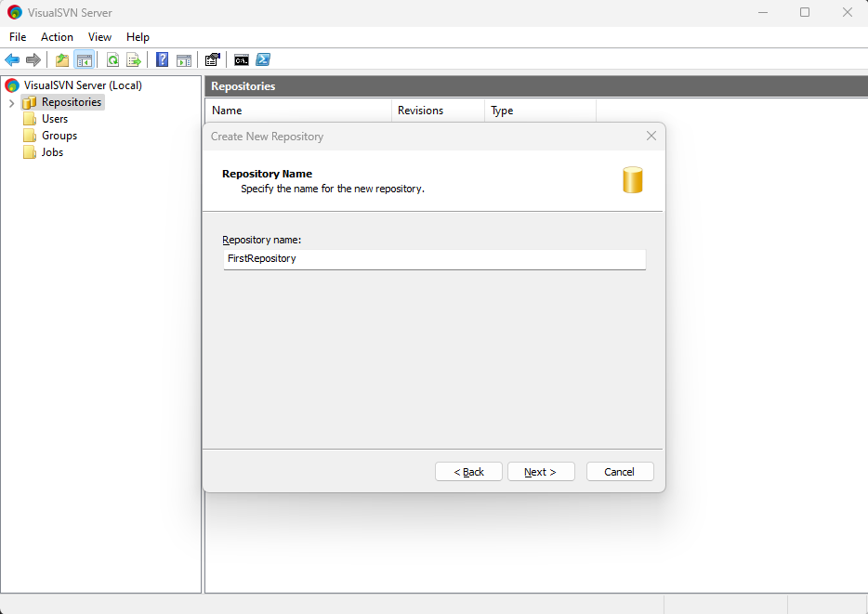Screen dimensions: 868x614
Task: Select the Users folder in tree
Action: point(54,119)
